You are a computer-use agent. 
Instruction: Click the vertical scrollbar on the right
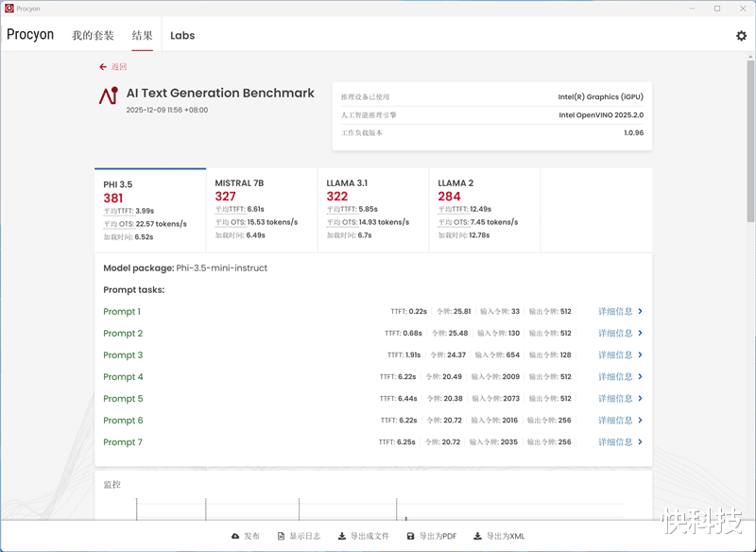coord(750,142)
